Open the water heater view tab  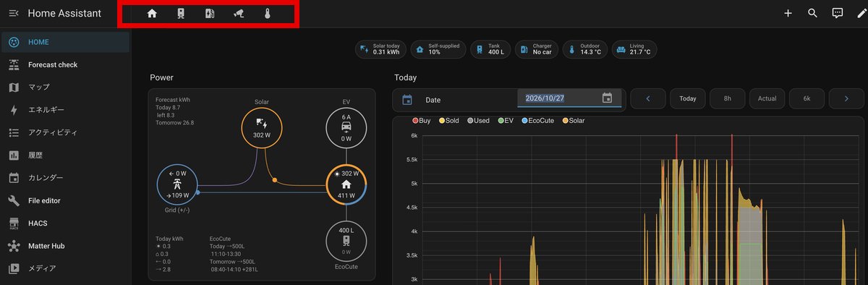[181, 13]
